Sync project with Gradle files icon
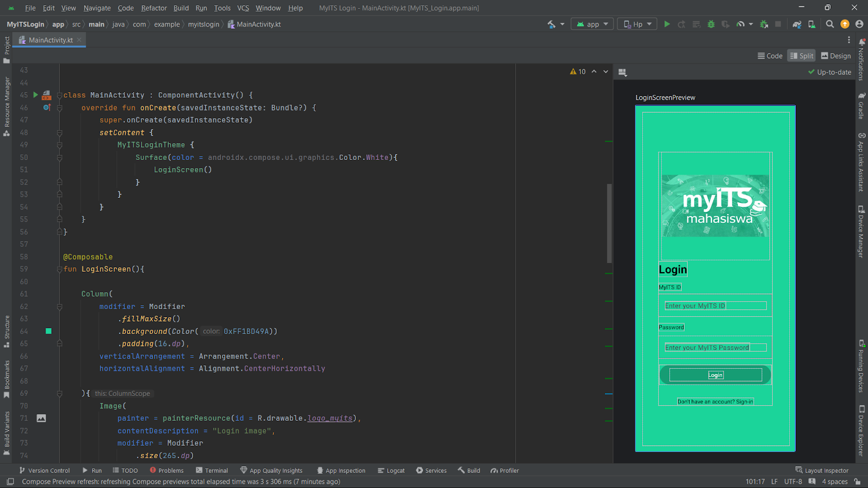 click(x=797, y=24)
